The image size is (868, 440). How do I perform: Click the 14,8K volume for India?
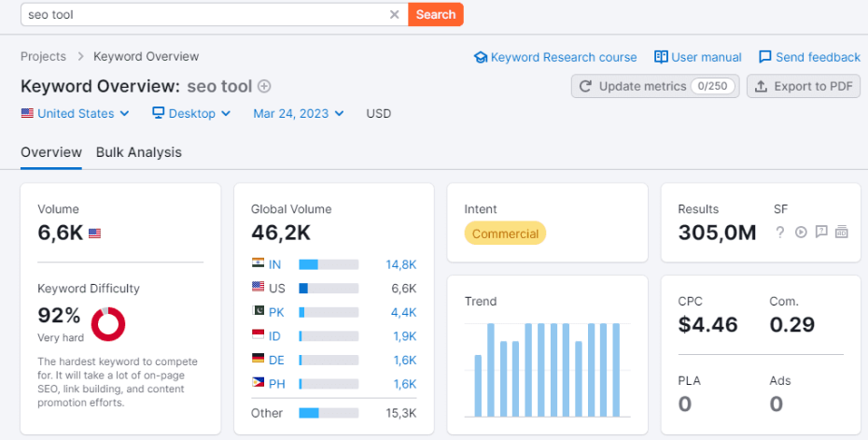pos(400,265)
